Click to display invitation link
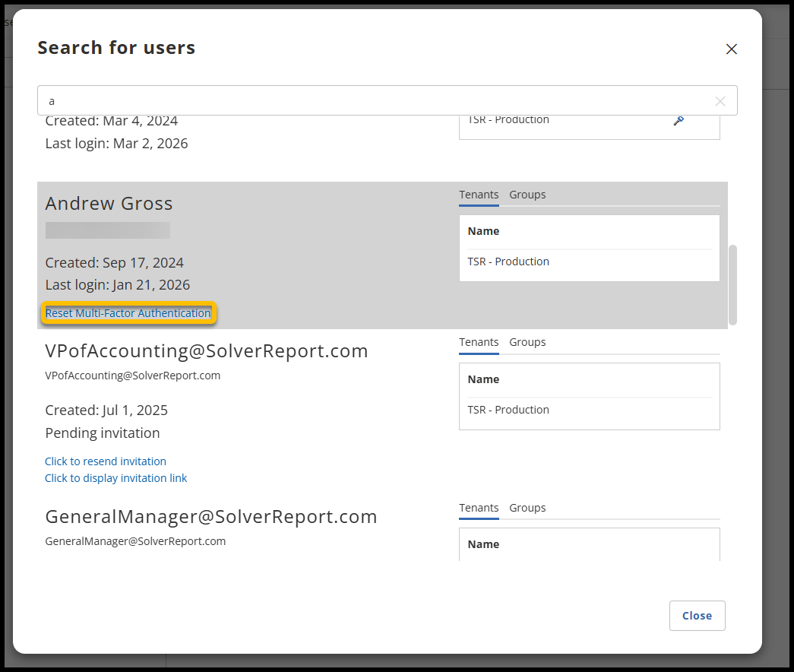The width and height of the screenshot is (794, 672). (116, 478)
